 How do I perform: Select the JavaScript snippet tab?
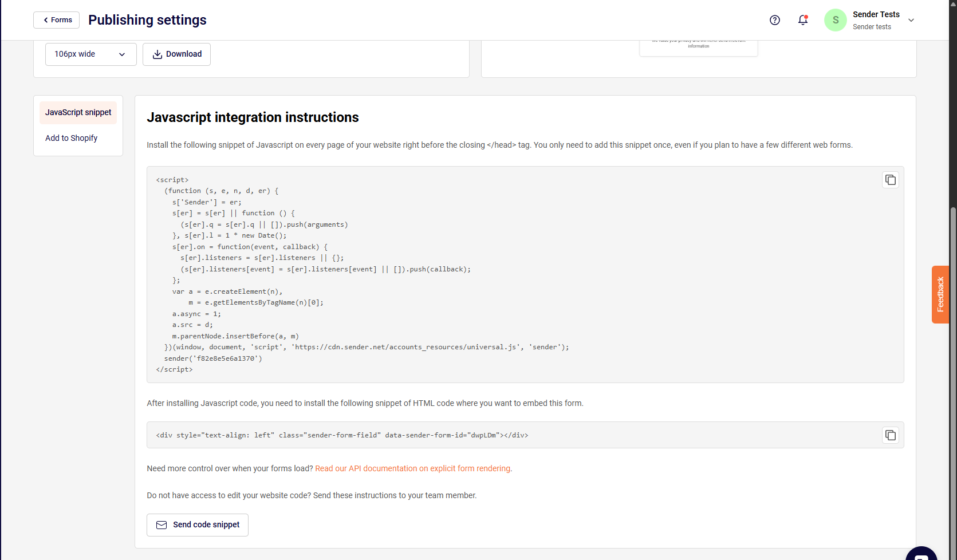pos(78,113)
